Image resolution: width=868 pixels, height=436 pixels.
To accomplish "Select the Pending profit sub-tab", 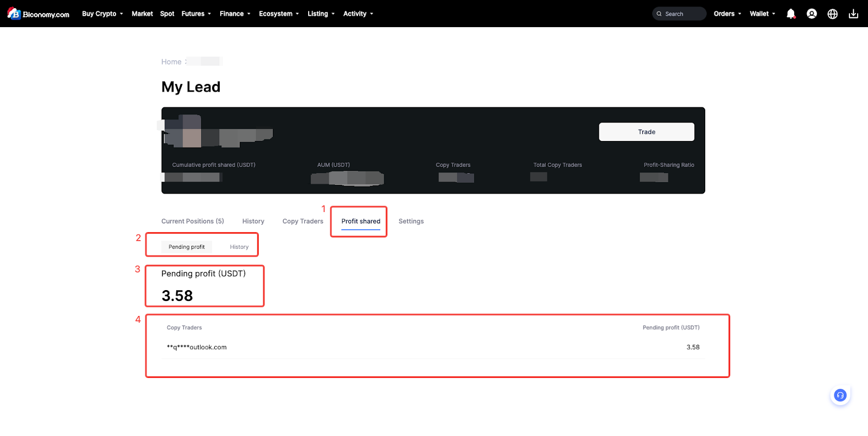I will [187, 247].
